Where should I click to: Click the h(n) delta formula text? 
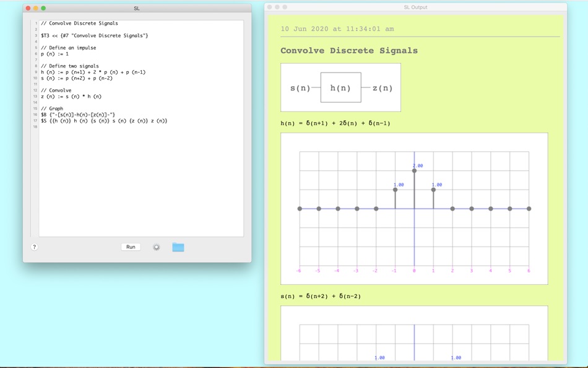coord(335,123)
